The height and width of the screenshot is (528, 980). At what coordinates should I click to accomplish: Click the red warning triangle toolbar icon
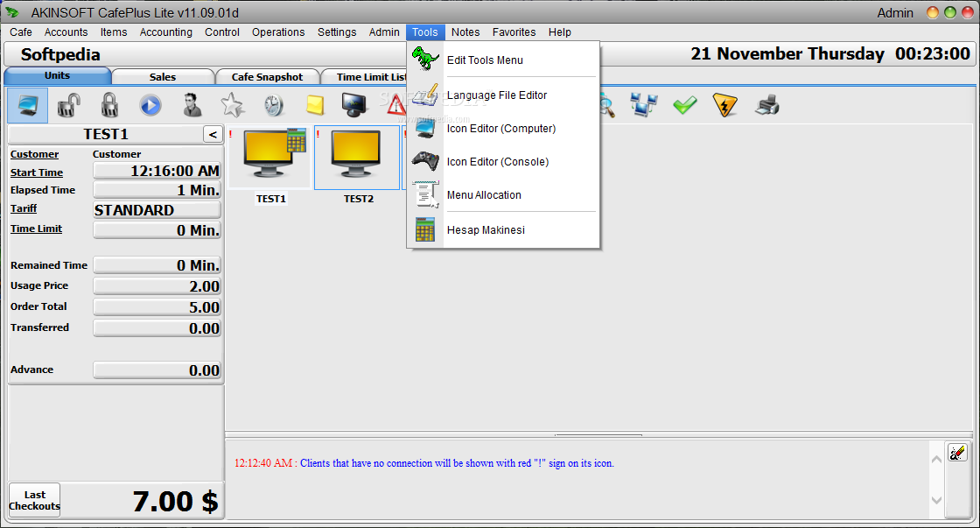pyautogui.click(x=395, y=105)
